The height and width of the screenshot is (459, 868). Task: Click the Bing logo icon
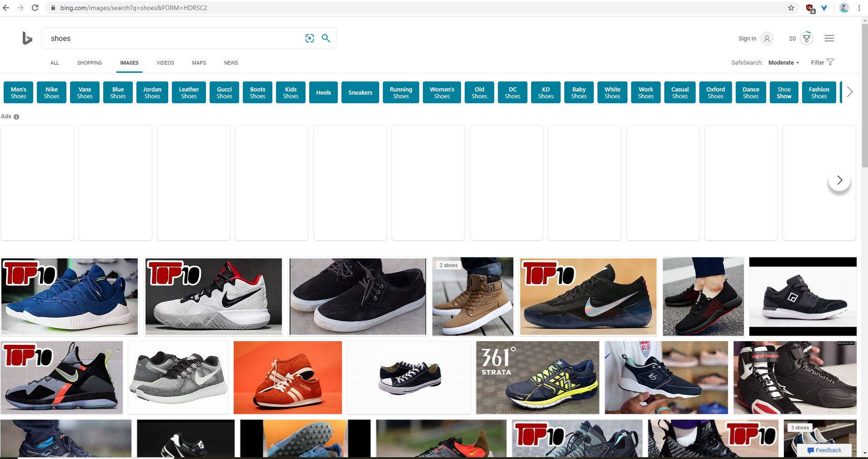click(x=27, y=38)
